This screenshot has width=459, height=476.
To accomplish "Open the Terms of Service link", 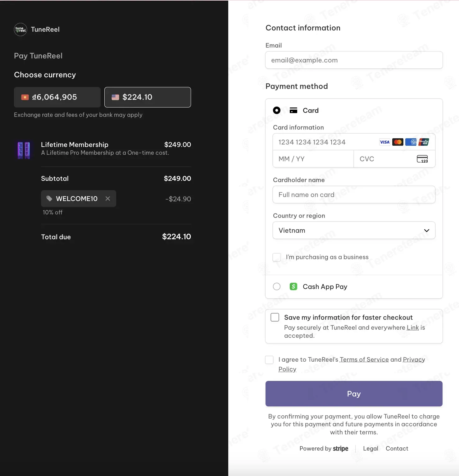I will pos(364,359).
